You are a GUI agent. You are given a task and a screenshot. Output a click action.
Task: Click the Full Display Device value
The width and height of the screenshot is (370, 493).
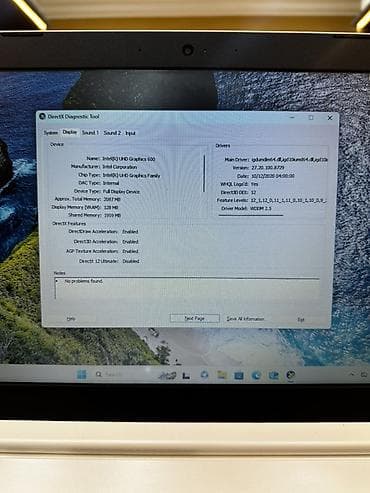[x=121, y=192]
